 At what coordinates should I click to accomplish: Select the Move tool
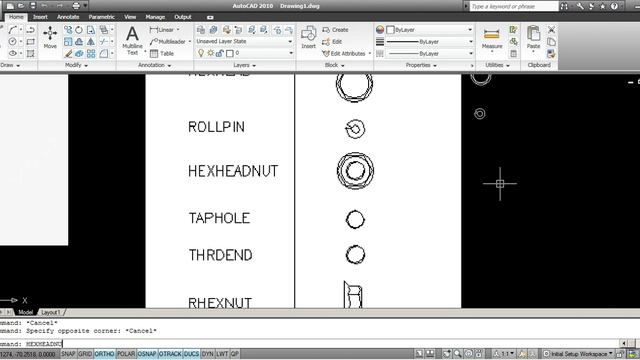click(50, 37)
